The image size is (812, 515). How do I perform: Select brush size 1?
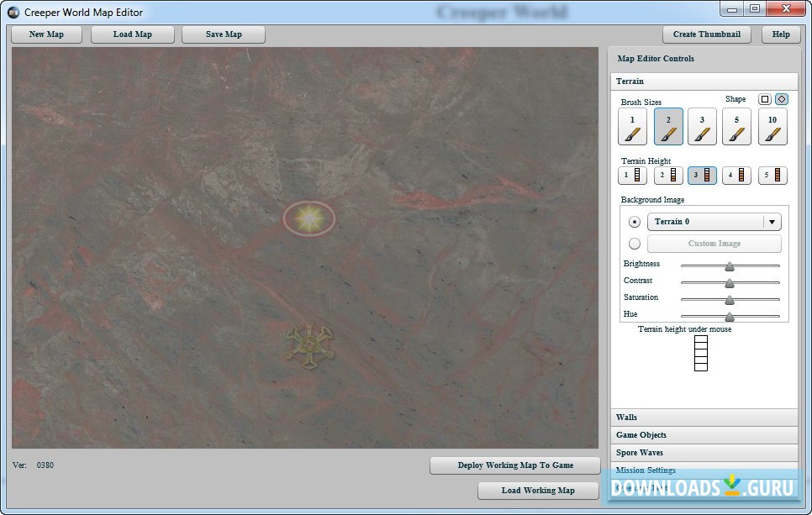(632, 127)
